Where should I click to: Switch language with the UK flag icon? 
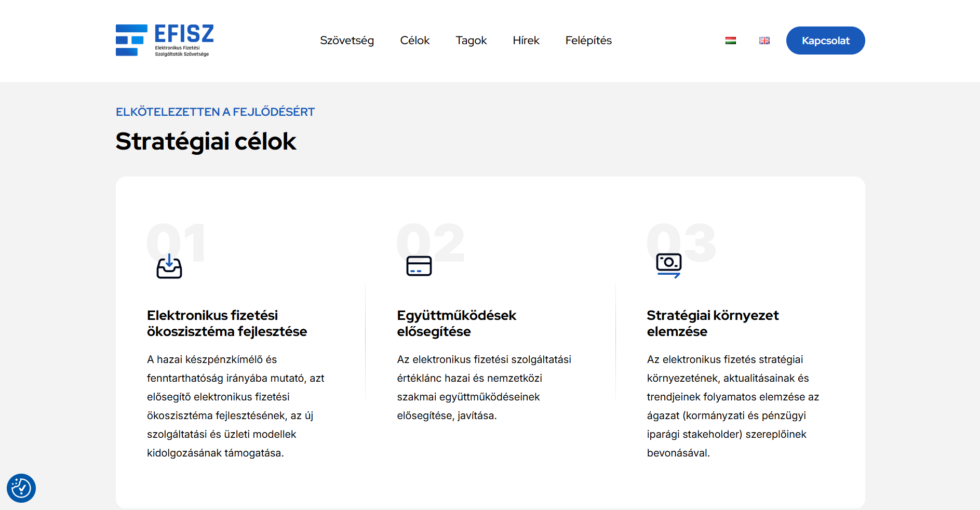point(764,41)
